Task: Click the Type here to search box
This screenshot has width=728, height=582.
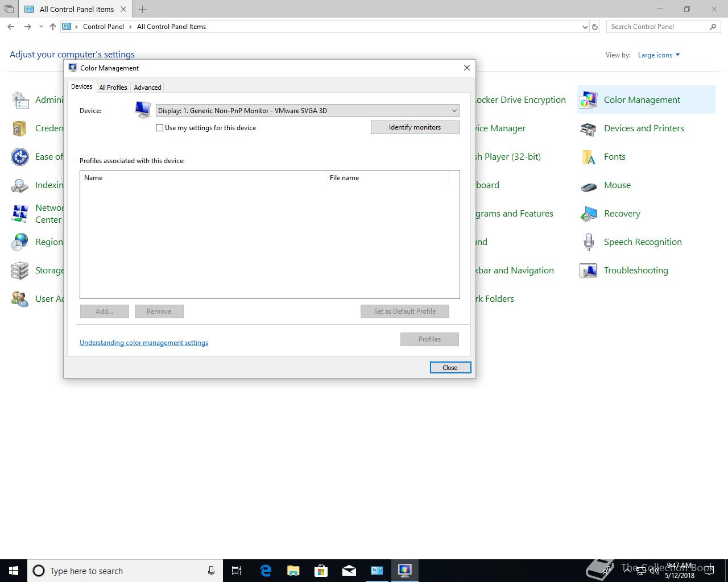Action: pos(124,571)
